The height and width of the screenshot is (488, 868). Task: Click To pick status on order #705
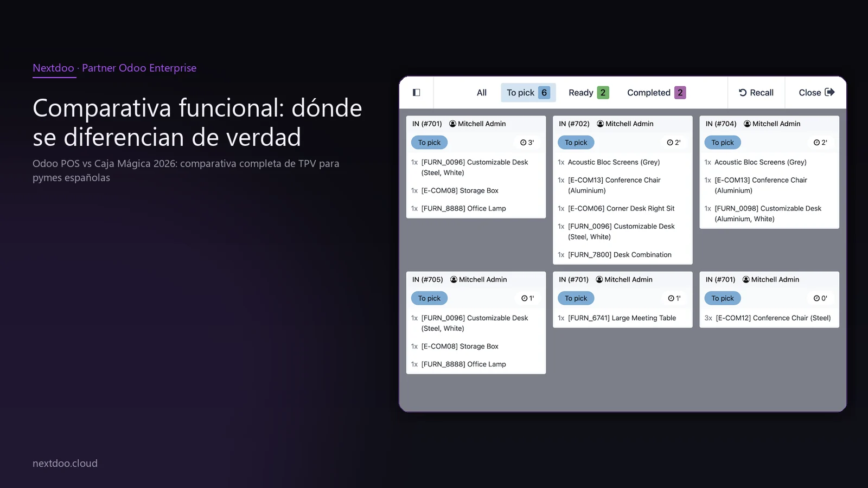click(429, 298)
